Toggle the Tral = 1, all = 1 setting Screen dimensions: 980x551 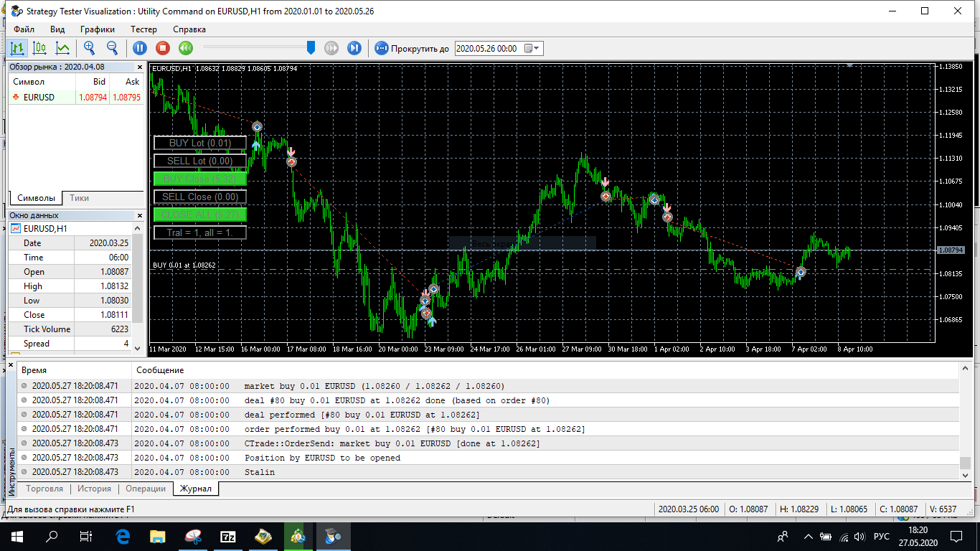199,232
